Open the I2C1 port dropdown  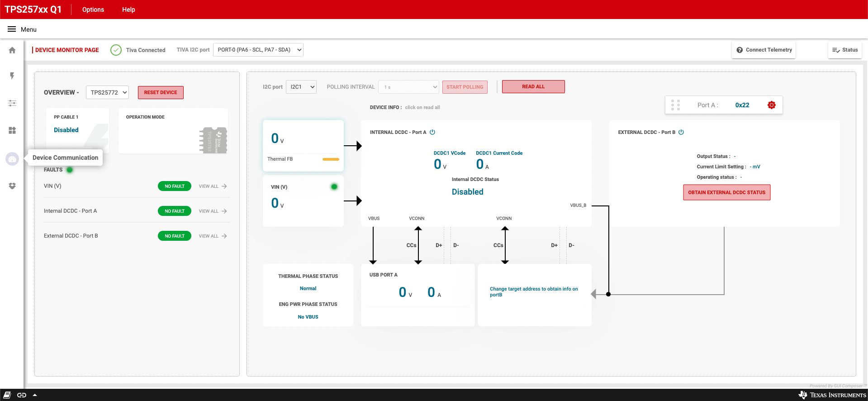pyautogui.click(x=301, y=87)
